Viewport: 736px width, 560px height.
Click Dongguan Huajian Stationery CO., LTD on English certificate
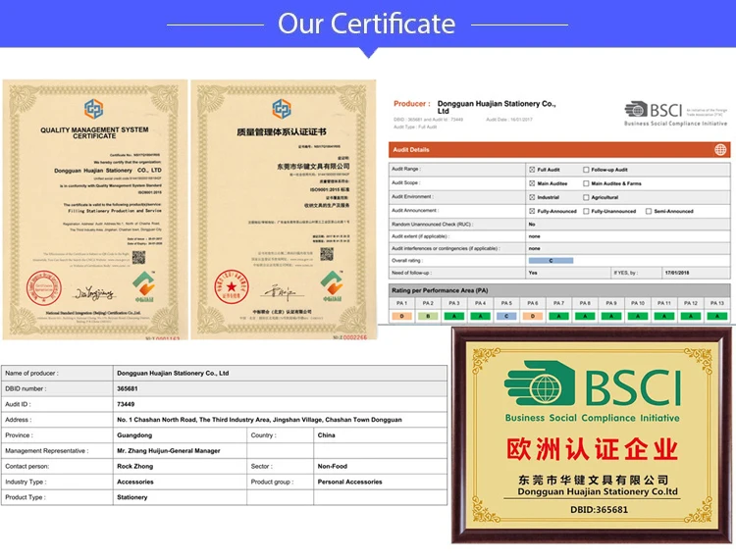pos(108,171)
